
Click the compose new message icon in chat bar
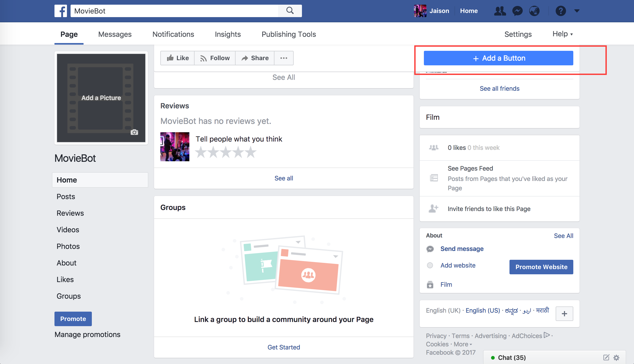point(606,358)
